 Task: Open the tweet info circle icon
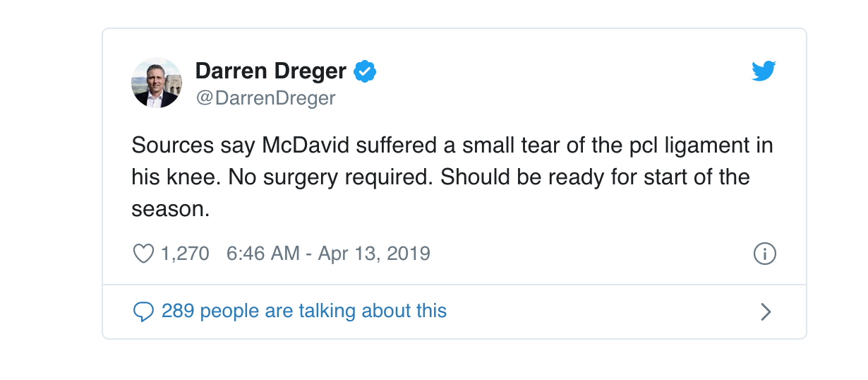click(765, 254)
